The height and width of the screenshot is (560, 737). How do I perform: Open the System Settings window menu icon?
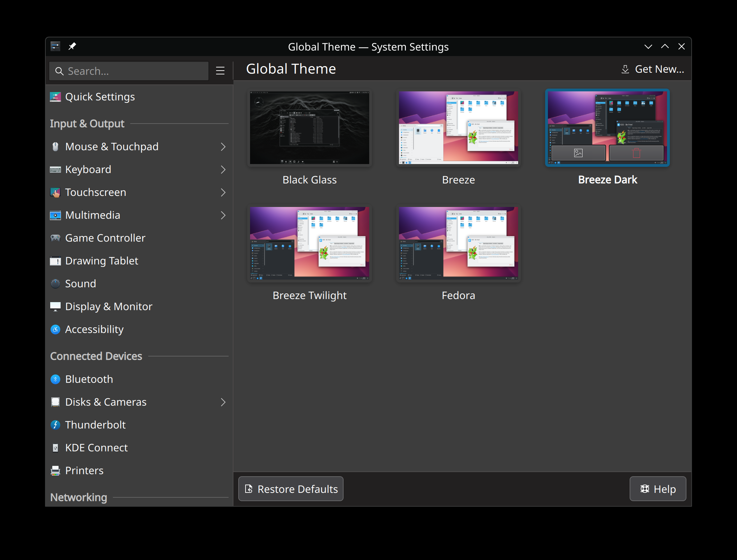(55, 46)
